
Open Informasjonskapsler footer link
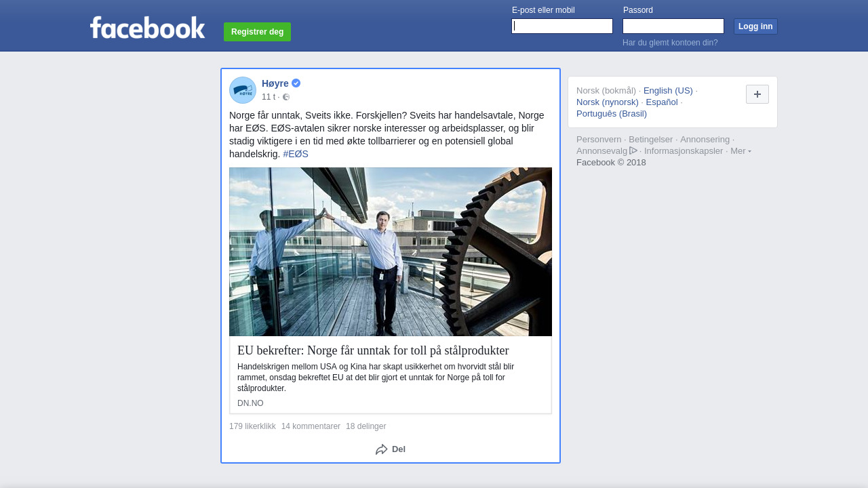click(684, 151)
